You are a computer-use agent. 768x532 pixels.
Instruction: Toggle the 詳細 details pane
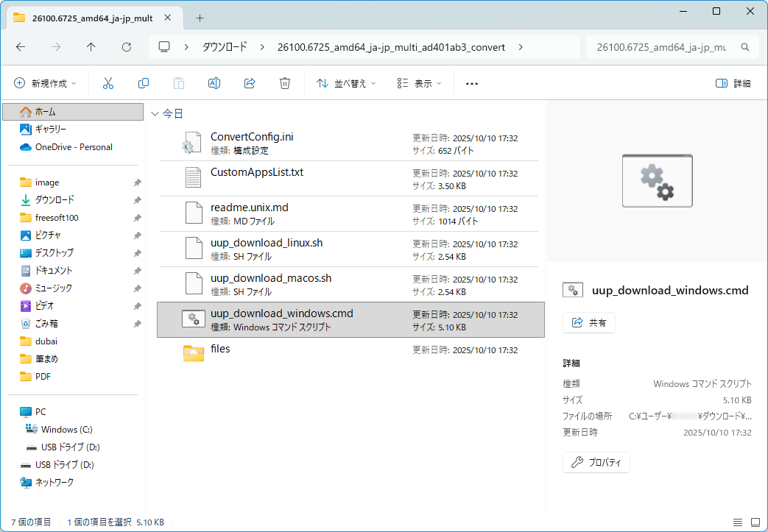coord(733,83)
